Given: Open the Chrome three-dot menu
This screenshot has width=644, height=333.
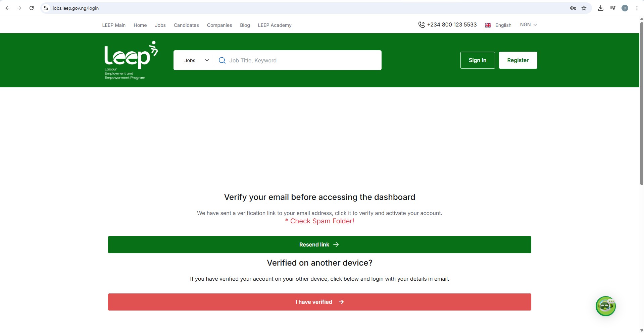Looking at the screenshot, I should tap(637, 8).
